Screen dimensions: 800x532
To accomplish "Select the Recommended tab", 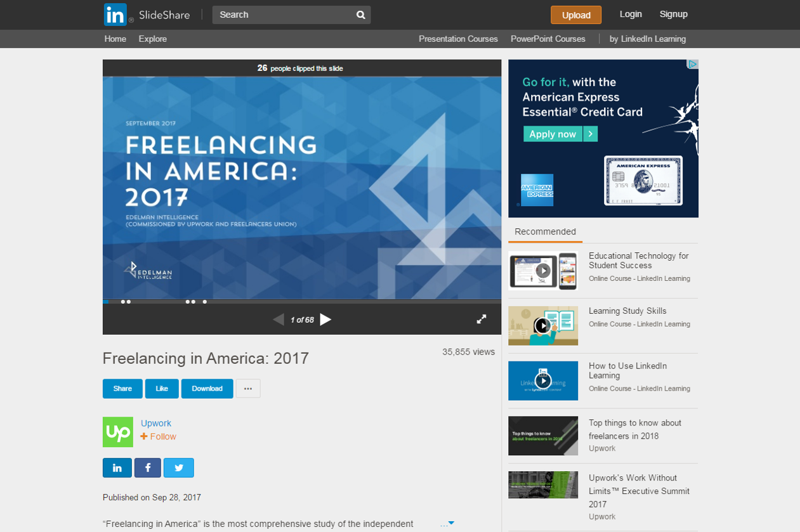I will (x=545, y=232).
